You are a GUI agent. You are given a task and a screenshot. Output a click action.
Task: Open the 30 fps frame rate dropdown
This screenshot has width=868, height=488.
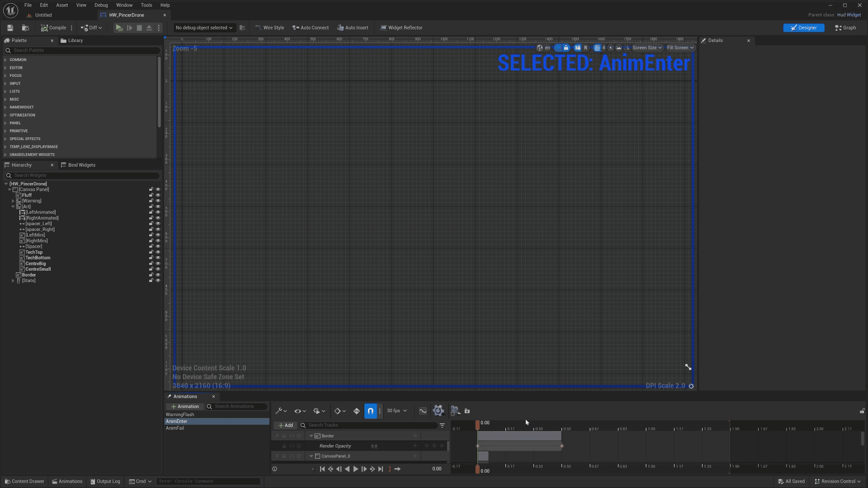point(396,411)
